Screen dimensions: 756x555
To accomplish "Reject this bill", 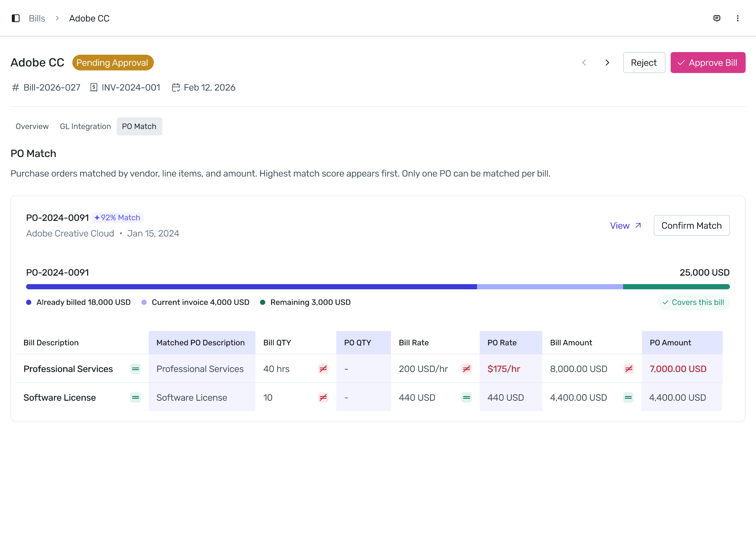I will (x=644, y=63).
